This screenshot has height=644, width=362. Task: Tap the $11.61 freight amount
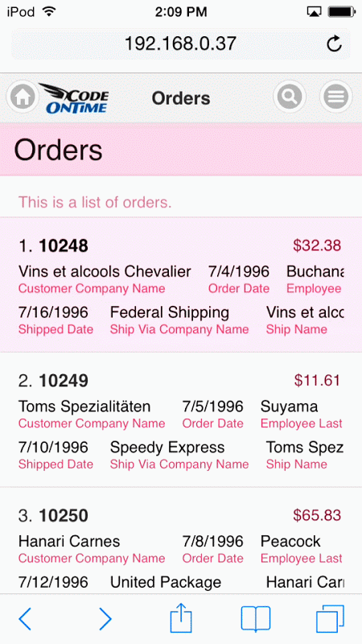[317, 380]
